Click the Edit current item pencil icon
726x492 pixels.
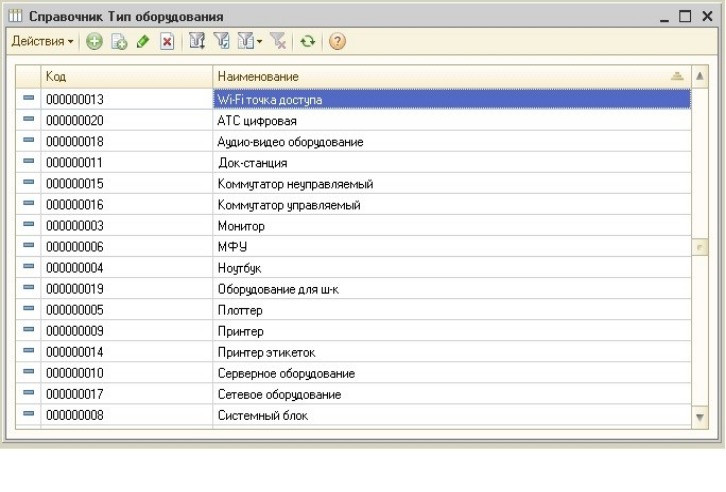tap(143, 42)
